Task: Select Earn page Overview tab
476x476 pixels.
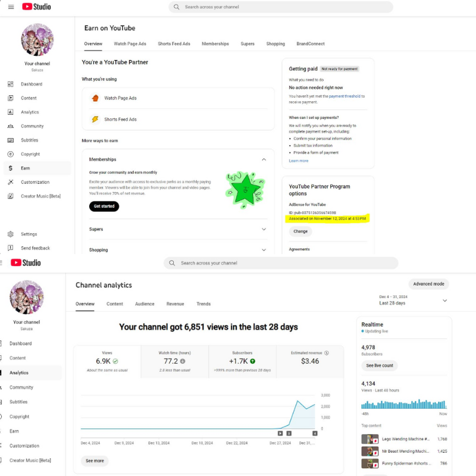Action: pyautogui.click(x=93, y=43)
